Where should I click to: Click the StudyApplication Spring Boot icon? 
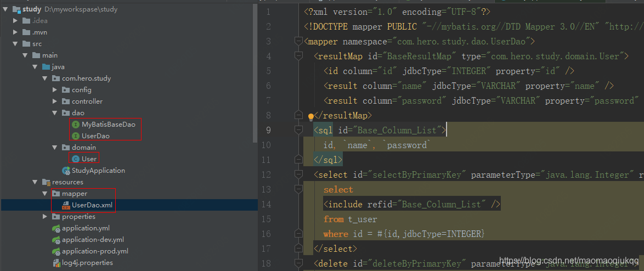click(x=65, y=171)
